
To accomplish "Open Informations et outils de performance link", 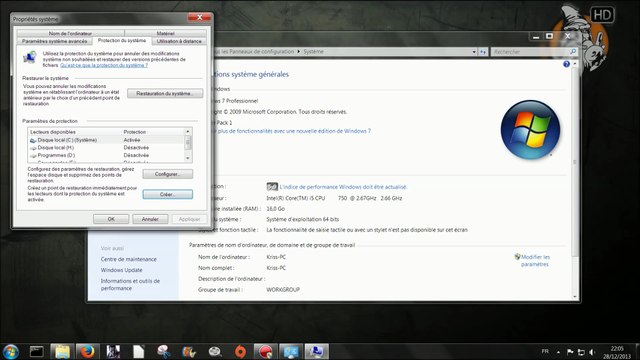I will (130, 284).
